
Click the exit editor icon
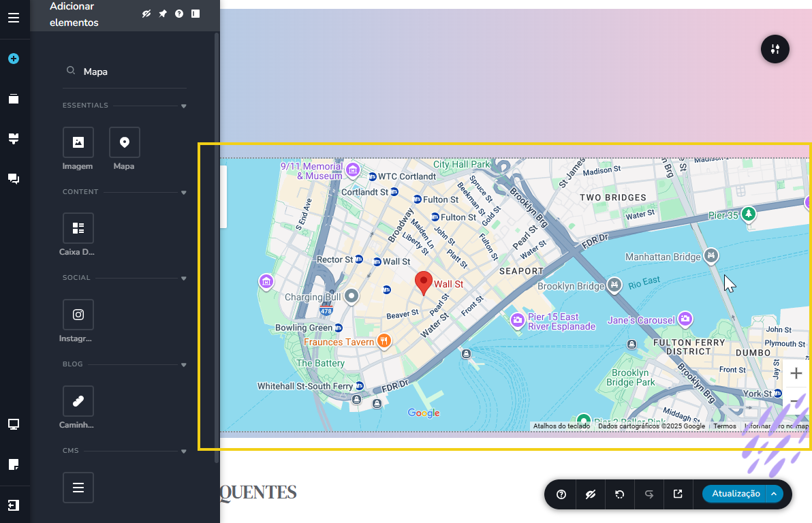[14, 505]
